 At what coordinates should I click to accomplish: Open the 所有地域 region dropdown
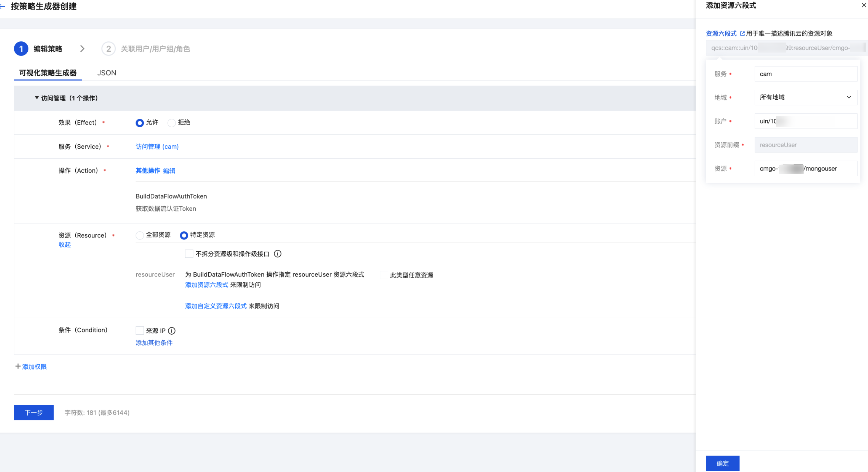pyautogui.click(x=805, y=98)
